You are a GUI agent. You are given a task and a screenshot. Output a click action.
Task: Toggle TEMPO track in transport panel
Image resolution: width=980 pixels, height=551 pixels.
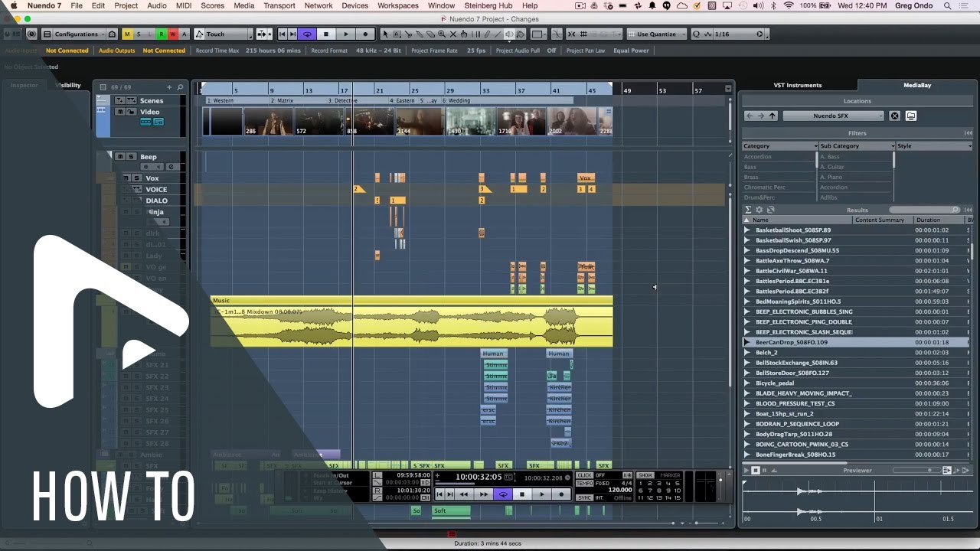(585, 483)
